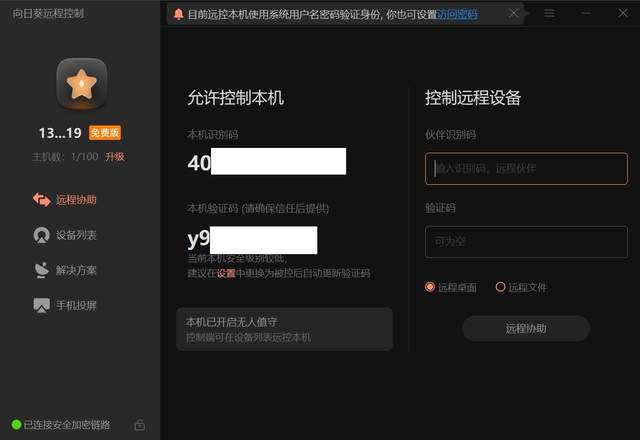Open the 解决方案 satellite icon
Viewport: 640px width, 440px height.
click(42, 270)
